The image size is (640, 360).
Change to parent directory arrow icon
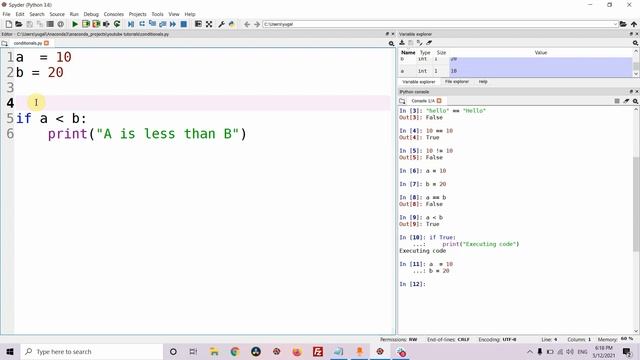coord(634,24)
